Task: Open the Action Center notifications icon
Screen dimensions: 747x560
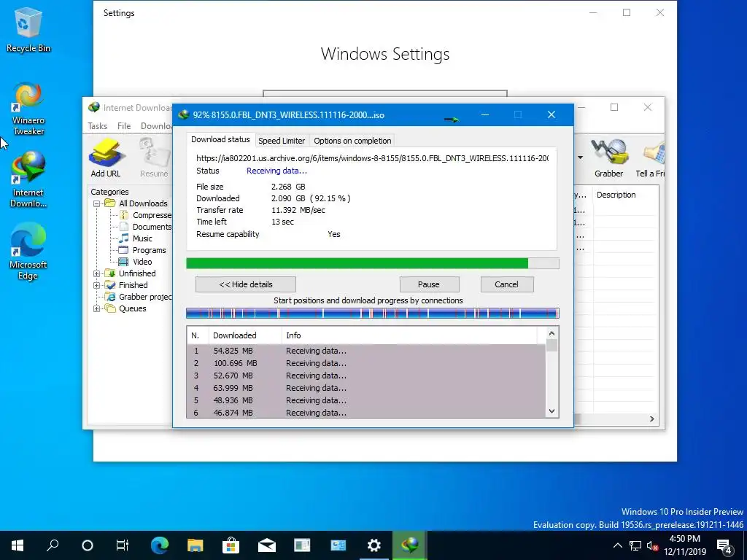Action: (724, 546)
